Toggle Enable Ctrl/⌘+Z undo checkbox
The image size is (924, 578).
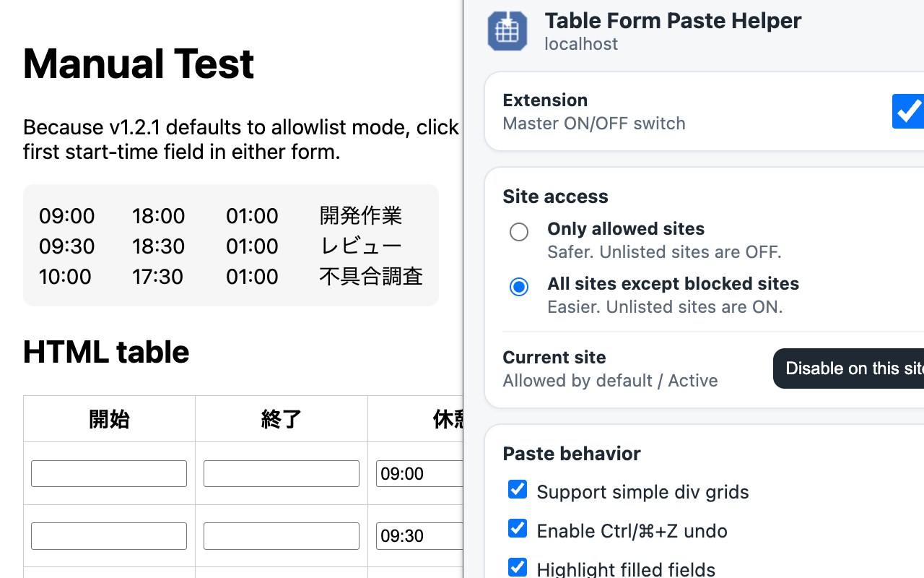point(518,528)
